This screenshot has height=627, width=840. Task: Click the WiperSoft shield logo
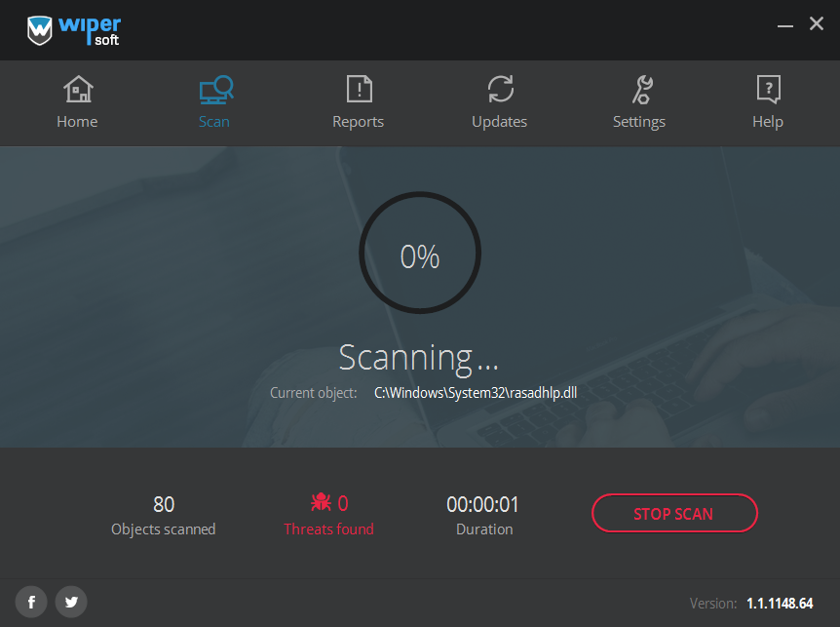[x=40, y=30]
